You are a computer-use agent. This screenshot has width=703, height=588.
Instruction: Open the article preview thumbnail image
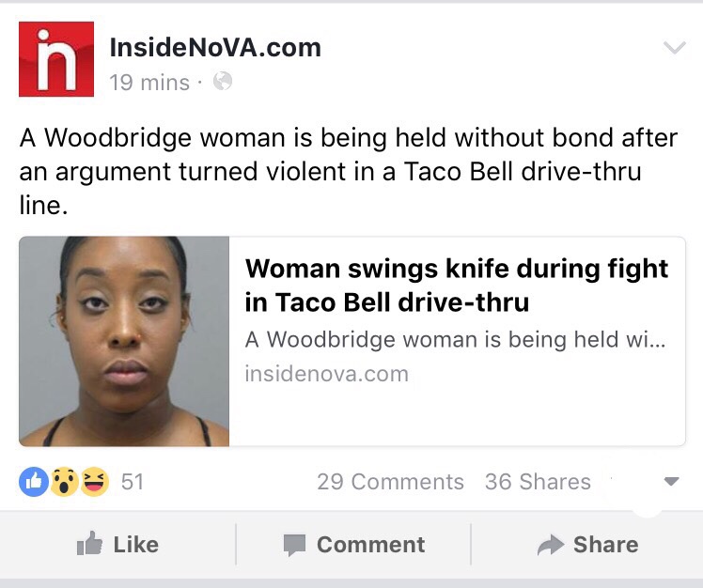(124, 341)
